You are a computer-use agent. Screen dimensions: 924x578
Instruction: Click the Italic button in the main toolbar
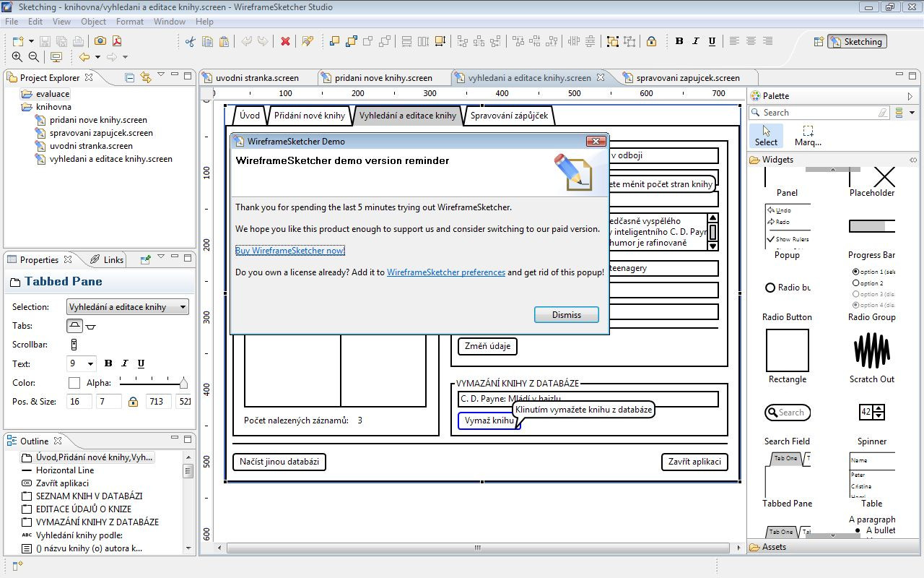coord(696,41)
